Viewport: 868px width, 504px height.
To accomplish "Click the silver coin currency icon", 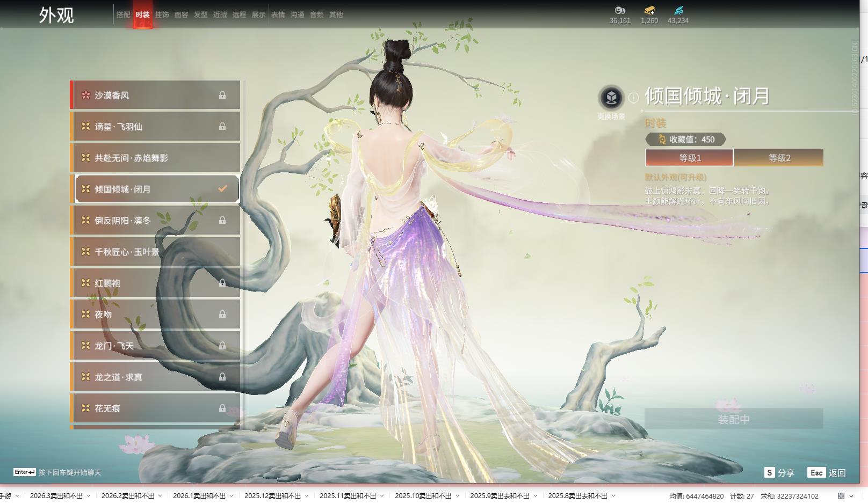I will [x=620, y=10].
